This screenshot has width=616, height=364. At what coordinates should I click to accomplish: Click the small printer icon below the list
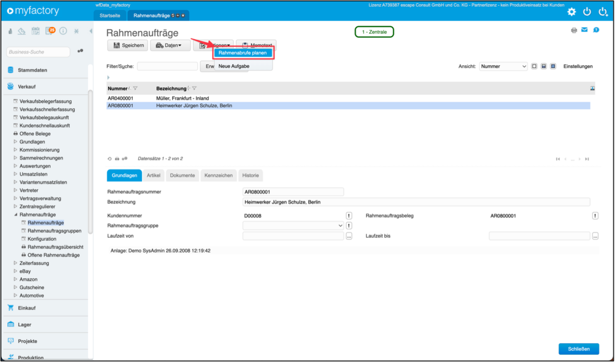click(x=117, y=159)
